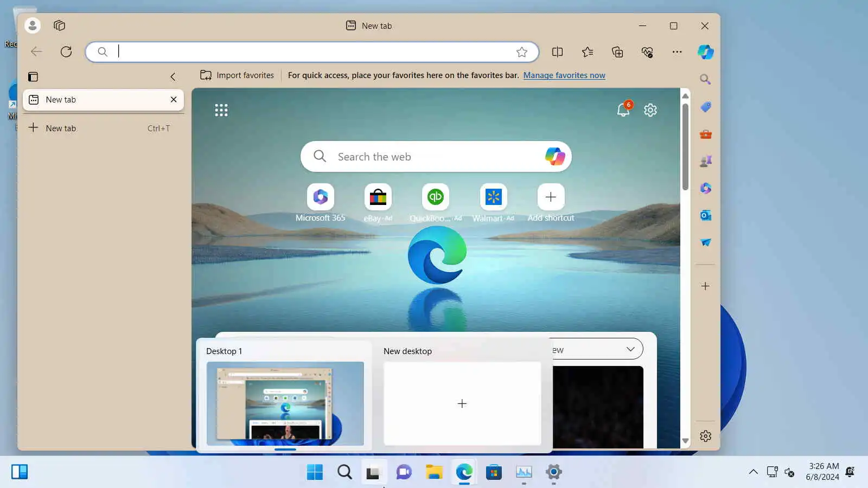Open new tab page settings gear
The height and width of the screenshot is (488, 868).
click(x=650, y=110)
